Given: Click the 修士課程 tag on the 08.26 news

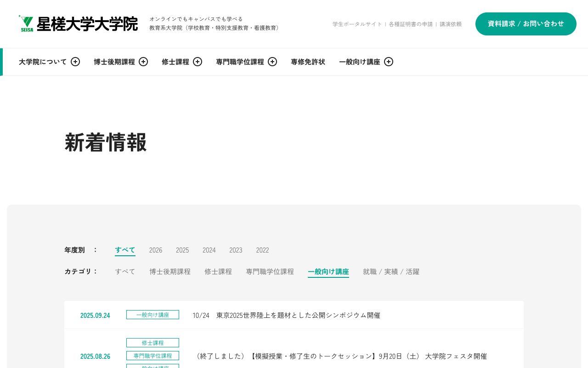Looking at the screenshot, I should [x=153, y=343].
